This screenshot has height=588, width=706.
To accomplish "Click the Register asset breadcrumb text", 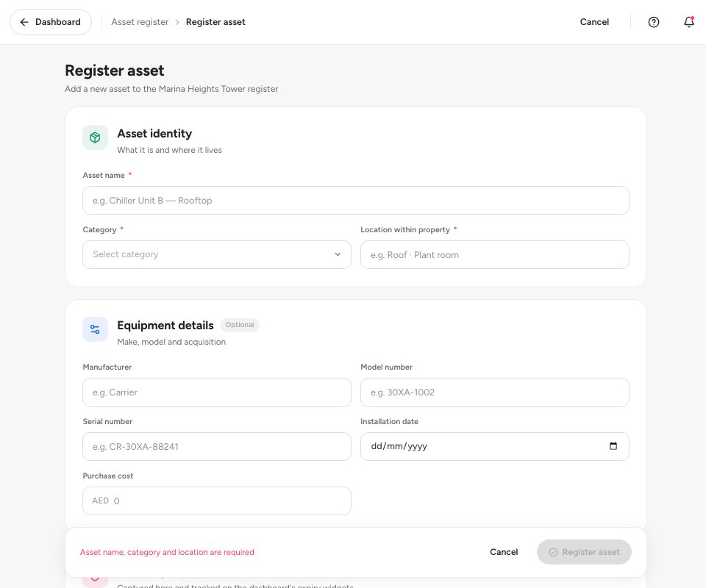I will click(215, 22).
